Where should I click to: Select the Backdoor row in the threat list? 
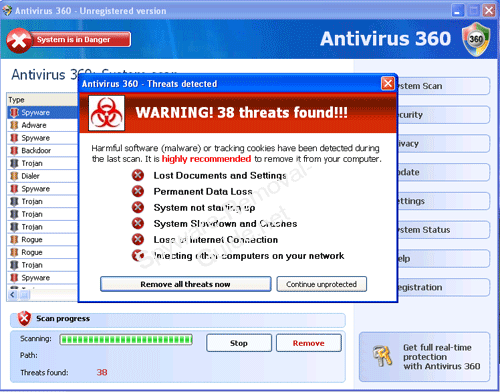coord(42,151)
